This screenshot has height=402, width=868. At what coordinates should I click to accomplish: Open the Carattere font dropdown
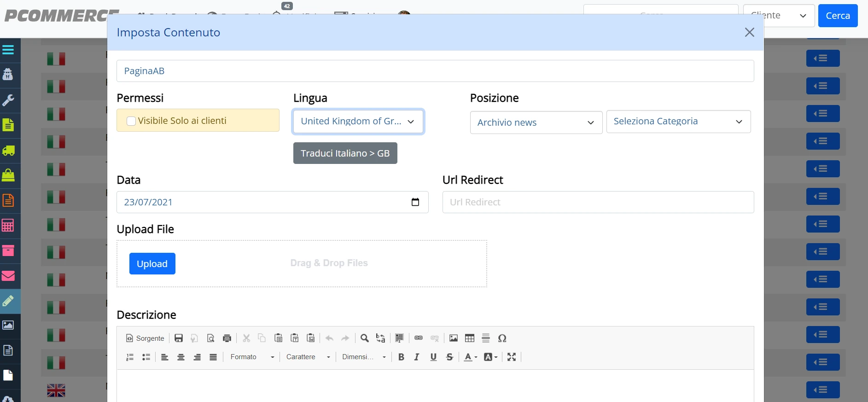pyautogui.click(x=308, y=357)
